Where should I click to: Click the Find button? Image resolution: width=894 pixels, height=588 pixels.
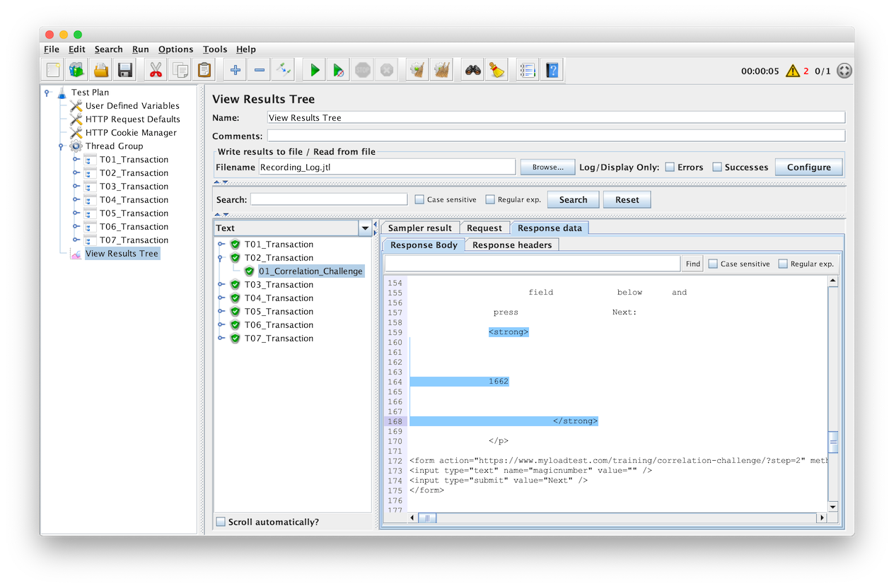point(693,264)
